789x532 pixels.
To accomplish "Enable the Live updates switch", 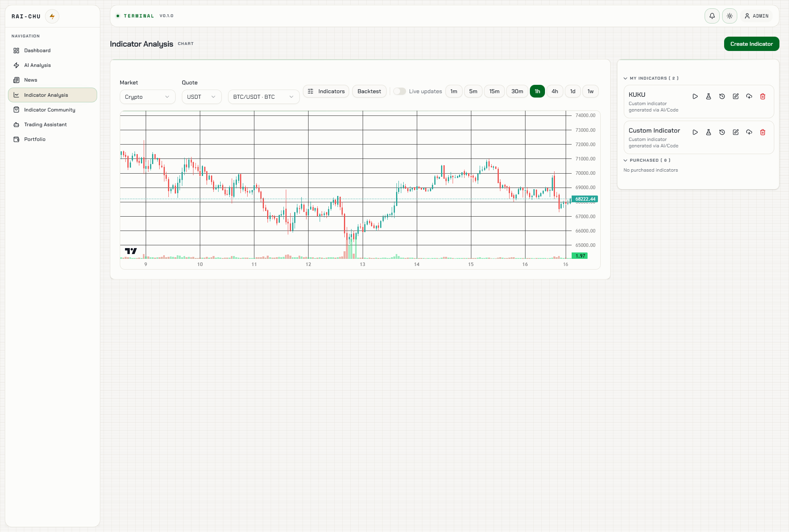I will (399, 91).
